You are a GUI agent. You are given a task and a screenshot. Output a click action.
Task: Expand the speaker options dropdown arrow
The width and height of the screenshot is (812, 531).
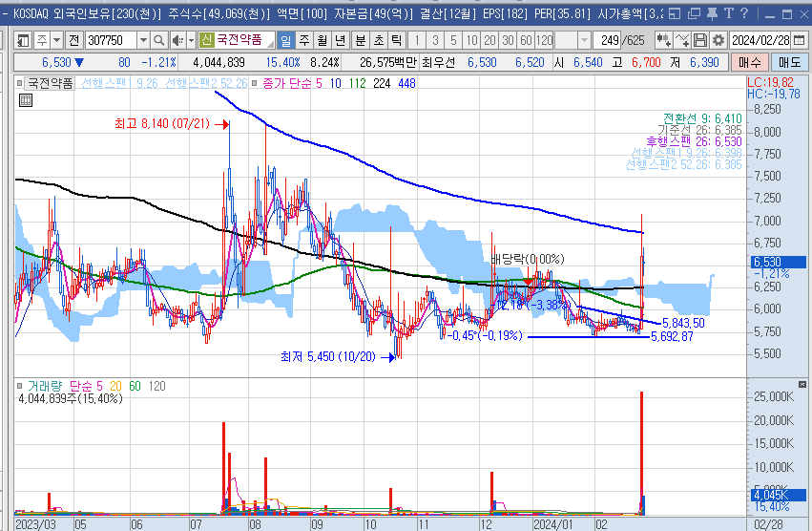point(191,40)
